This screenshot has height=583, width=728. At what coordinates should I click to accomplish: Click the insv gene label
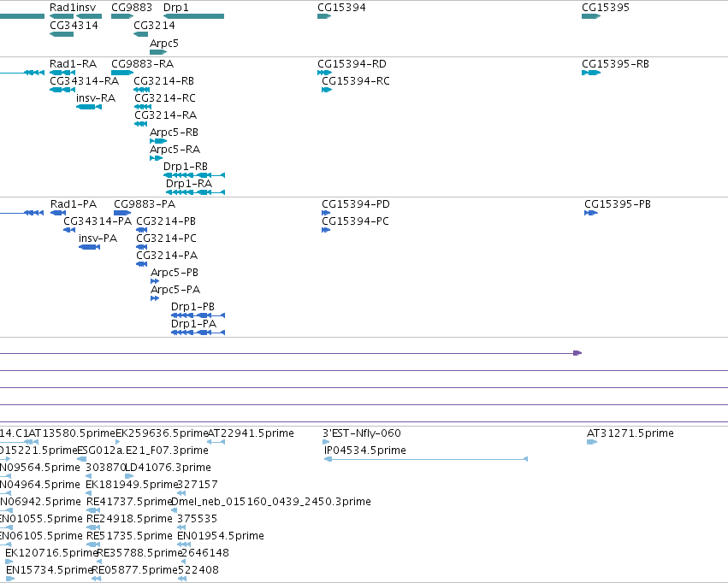click(86, 8)
